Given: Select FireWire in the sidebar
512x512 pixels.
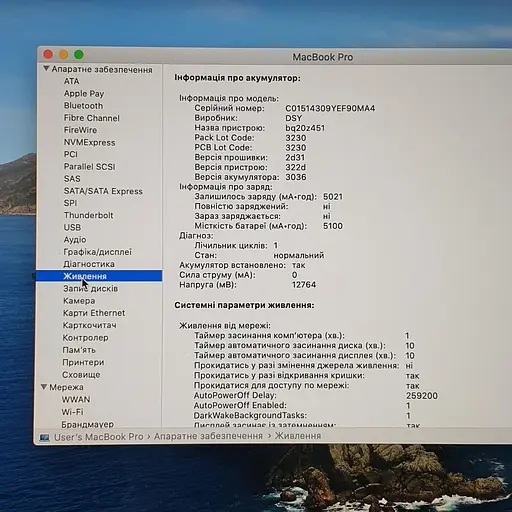Looking at the screenshot, I should tap(80, 130).
